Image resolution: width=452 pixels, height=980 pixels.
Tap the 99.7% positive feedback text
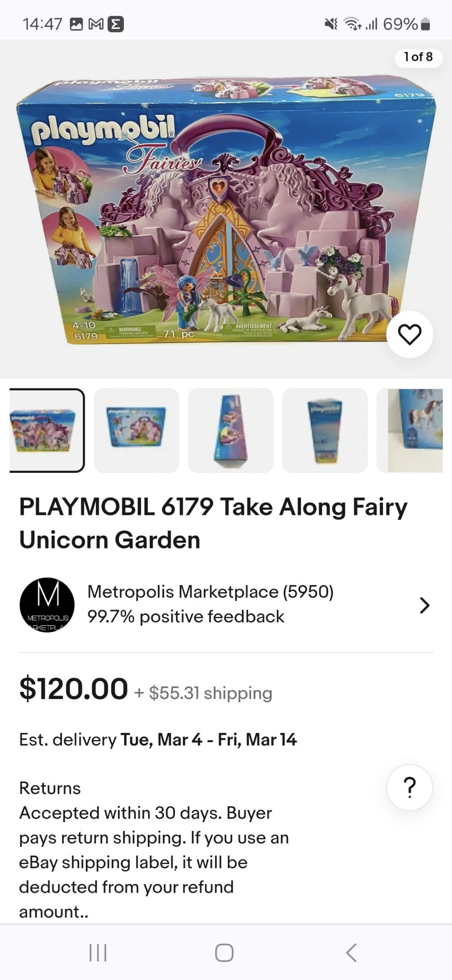186,616
